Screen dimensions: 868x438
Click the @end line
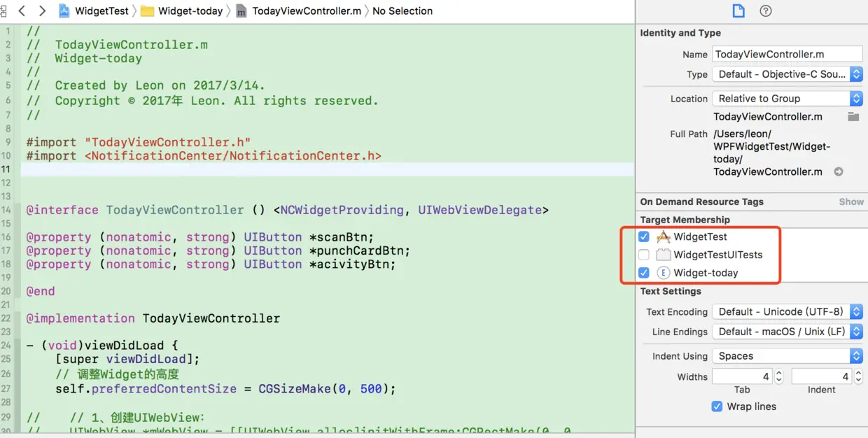[x=41, y=291]
